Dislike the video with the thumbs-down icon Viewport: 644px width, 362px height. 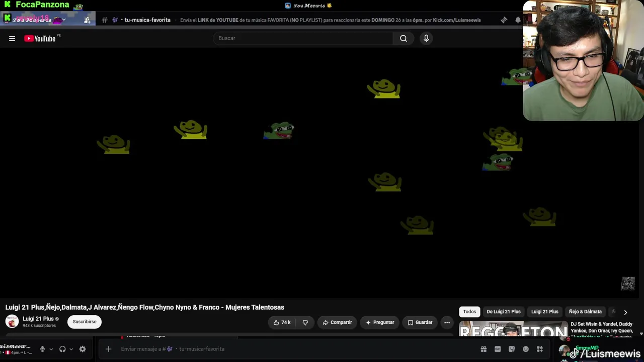(x=305, y=322)
